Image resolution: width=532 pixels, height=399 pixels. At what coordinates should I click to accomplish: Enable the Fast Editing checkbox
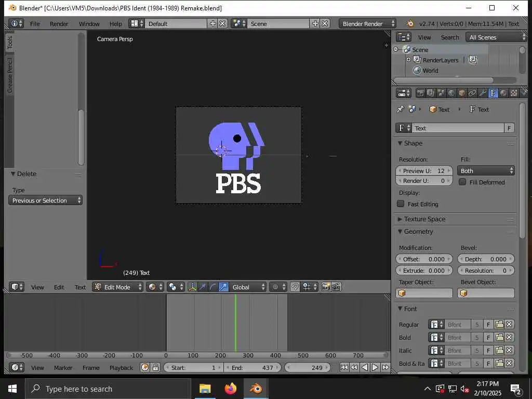(401, 204)
